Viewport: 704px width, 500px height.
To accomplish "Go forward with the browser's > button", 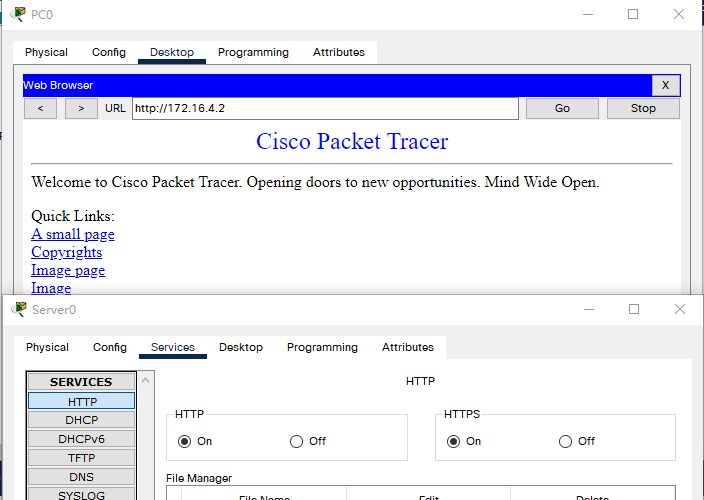I will [81, 109].
